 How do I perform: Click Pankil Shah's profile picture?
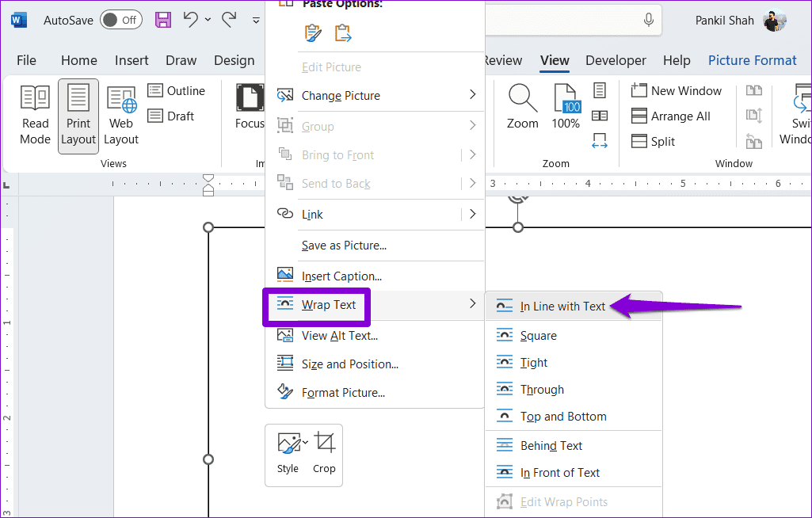point(774,20)
